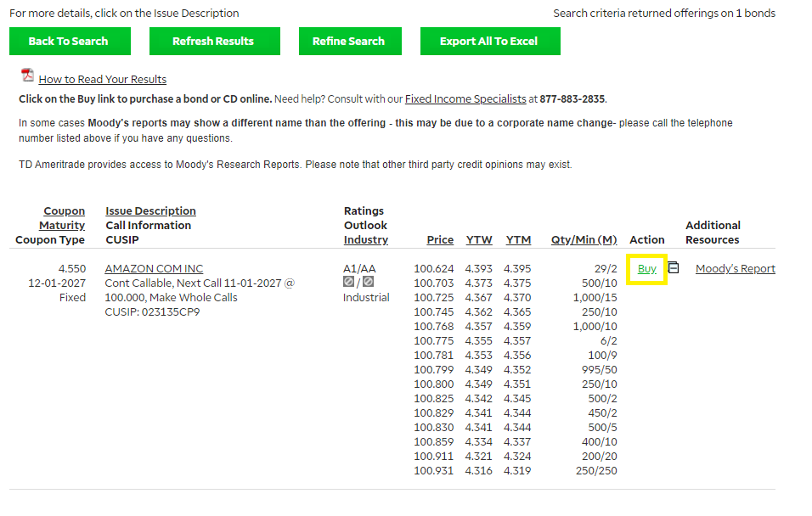Image resolution: width=812 pixels, height=516 pixels.
Task: Click the price 100.624
Action: [433, 269]
